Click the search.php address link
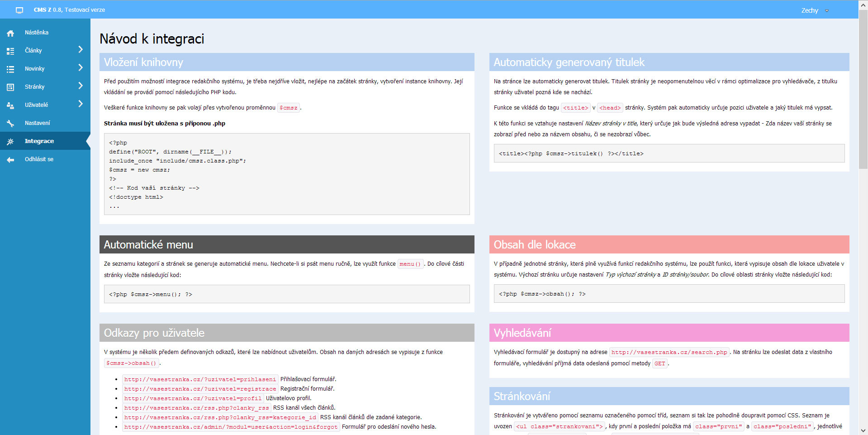Screen dimensions: 868x435 pos(669,352)
